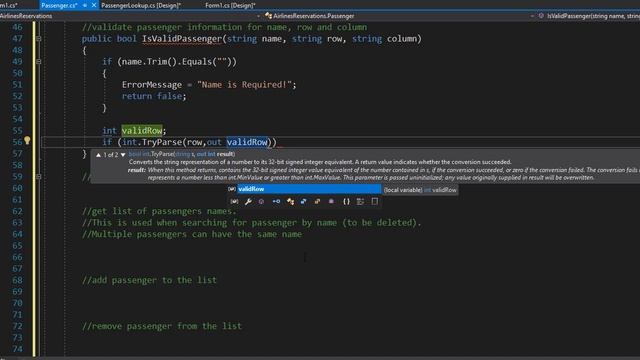Click 'int.TryParse' on line 56
This screenshot has width=640, height=360.
tap(153, 142)
